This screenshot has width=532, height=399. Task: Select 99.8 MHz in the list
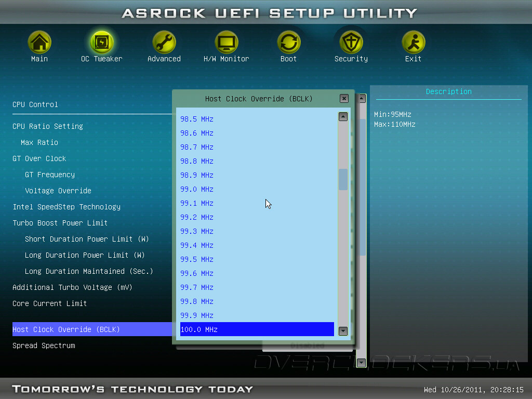[197, 301]
